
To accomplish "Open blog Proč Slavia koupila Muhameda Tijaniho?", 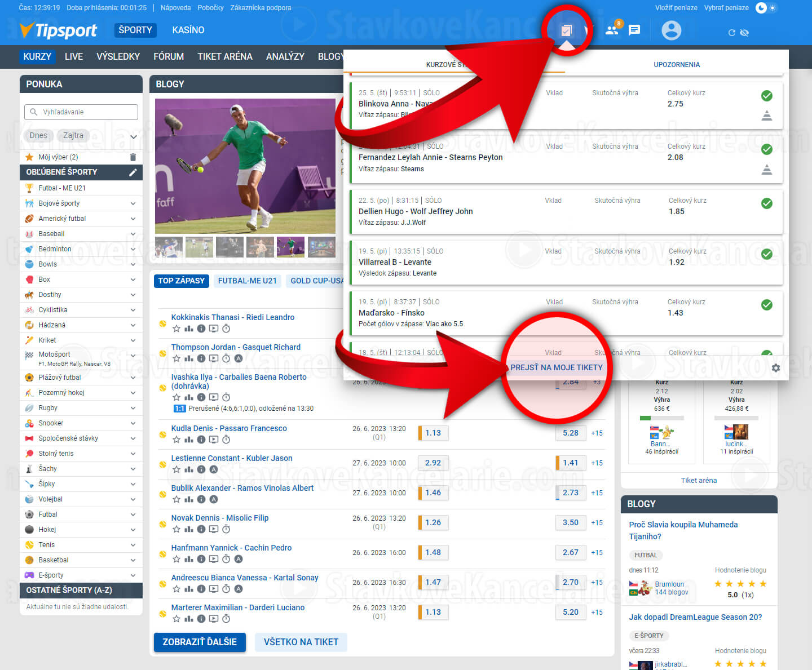I will [683, 530].
